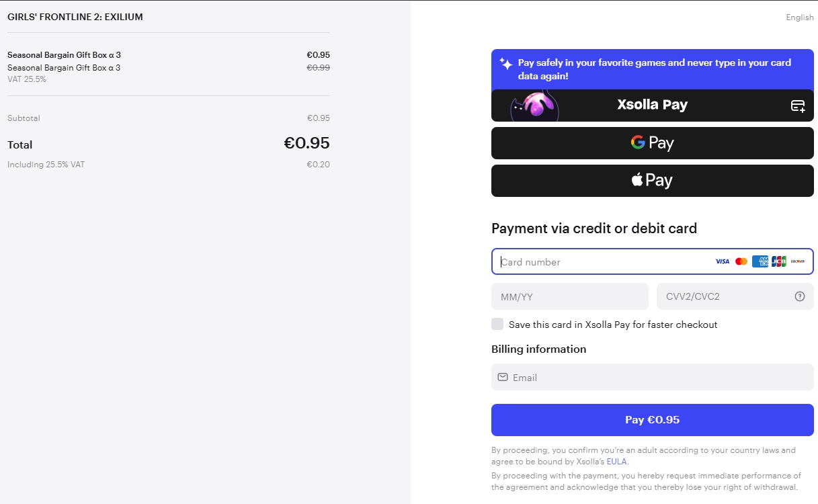Enable Save this card in Xsolla Pay
This screenshot has width=818, height=504.
tap(497, 324)
